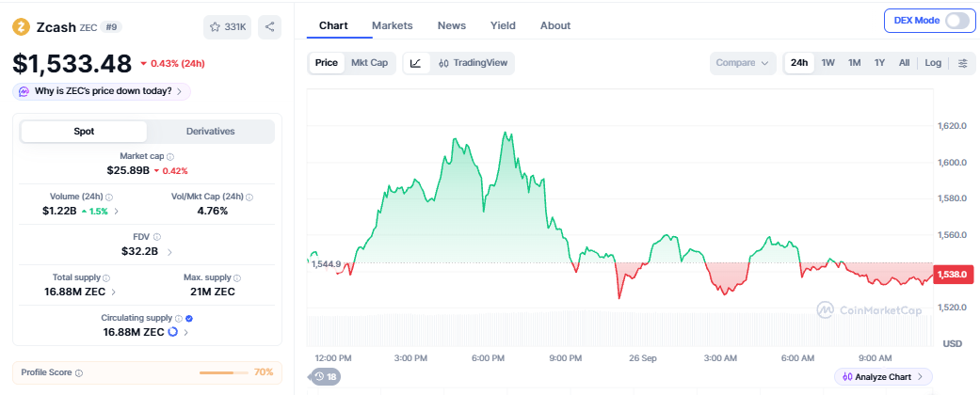Click Vol/Mkt Cap (24h) info icon

(x=249, y=197)
